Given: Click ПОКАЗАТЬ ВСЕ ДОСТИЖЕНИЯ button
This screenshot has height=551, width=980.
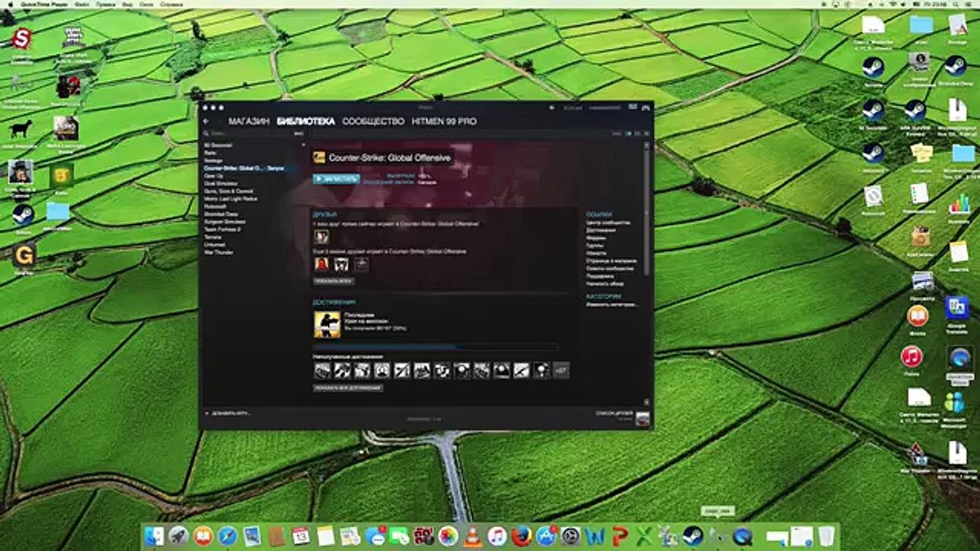Looking at the screenshot, I should [348, 388].
